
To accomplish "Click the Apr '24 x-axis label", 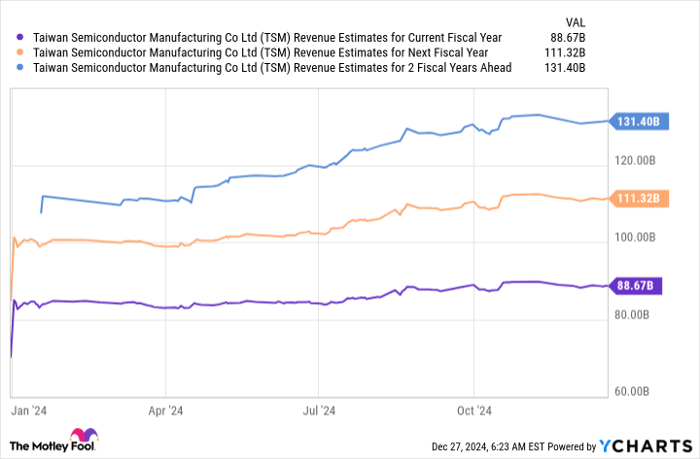I will [165, 410].
